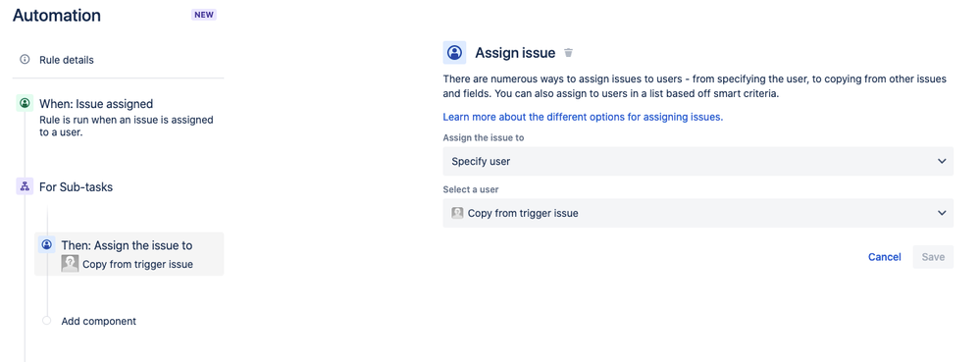Delete the Assign issue component via trash icon
This screenshot has height=362, width=980.
pos(568,53)
